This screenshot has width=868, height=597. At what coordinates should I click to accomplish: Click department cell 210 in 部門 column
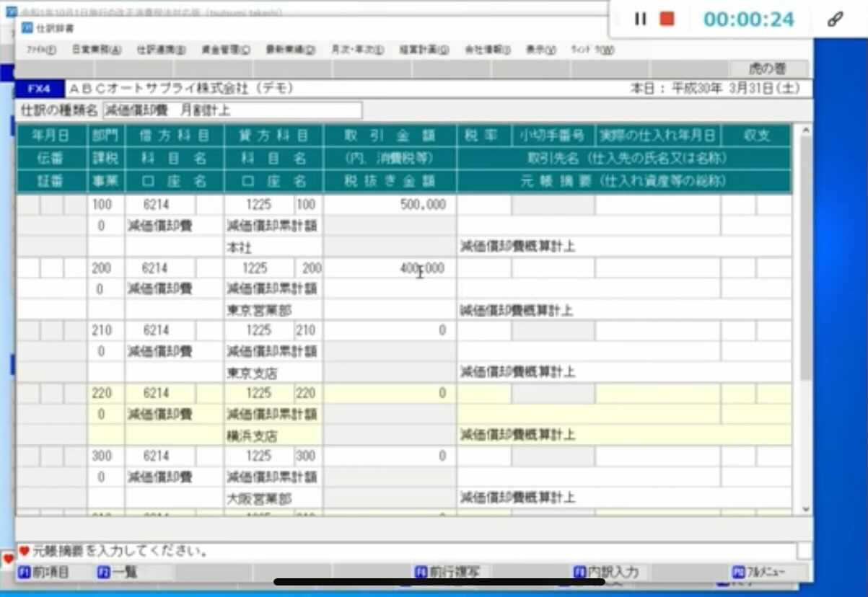pos(106,330)
